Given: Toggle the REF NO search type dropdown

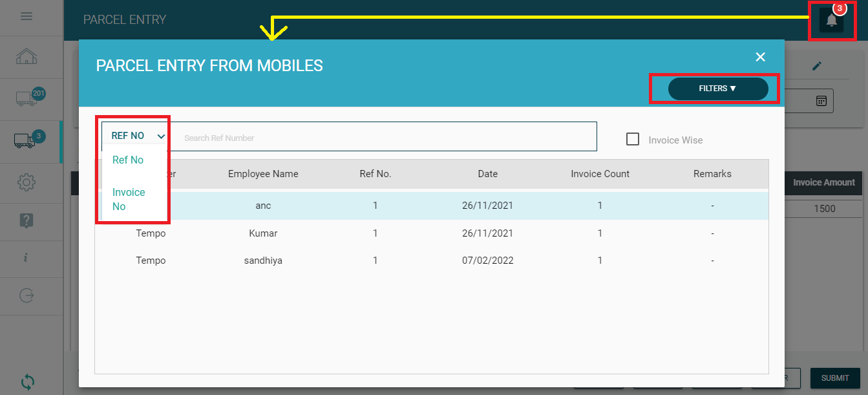Looking at the screenshot, I should [x=138, y=136].
